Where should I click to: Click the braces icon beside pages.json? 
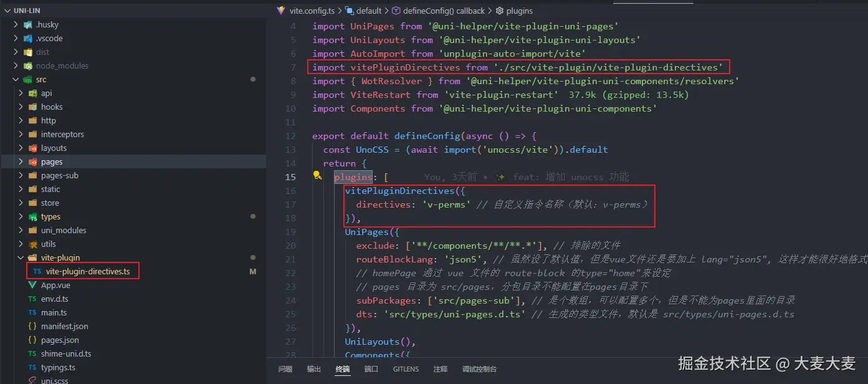coord(31,340)
